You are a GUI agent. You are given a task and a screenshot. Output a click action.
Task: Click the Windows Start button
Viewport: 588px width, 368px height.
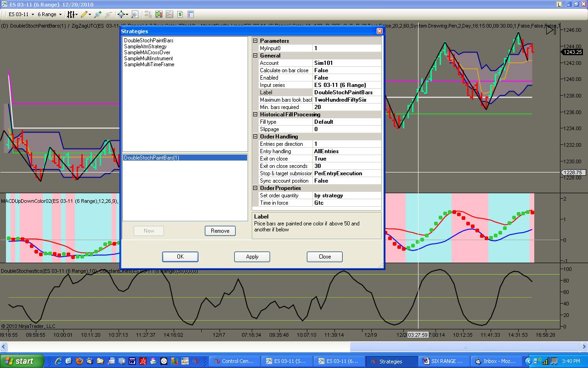[22, 361]
